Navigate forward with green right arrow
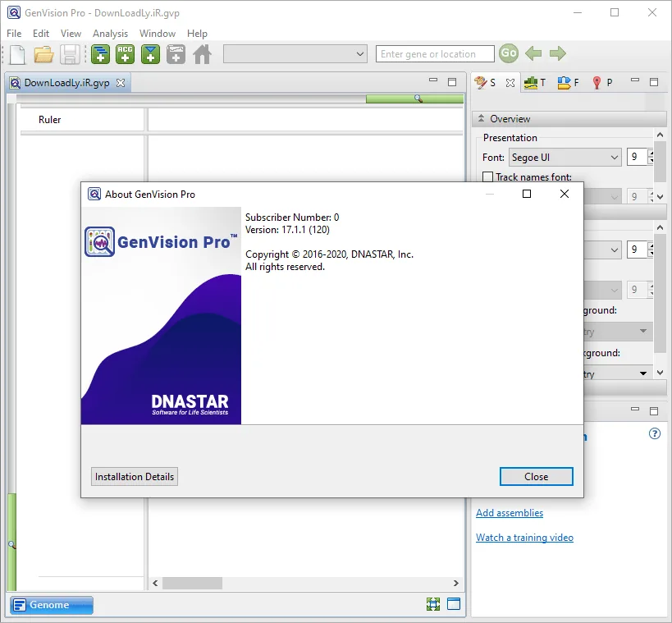Image resolution: width=672 pixels, height=623 pixels. tap(558, 53)
